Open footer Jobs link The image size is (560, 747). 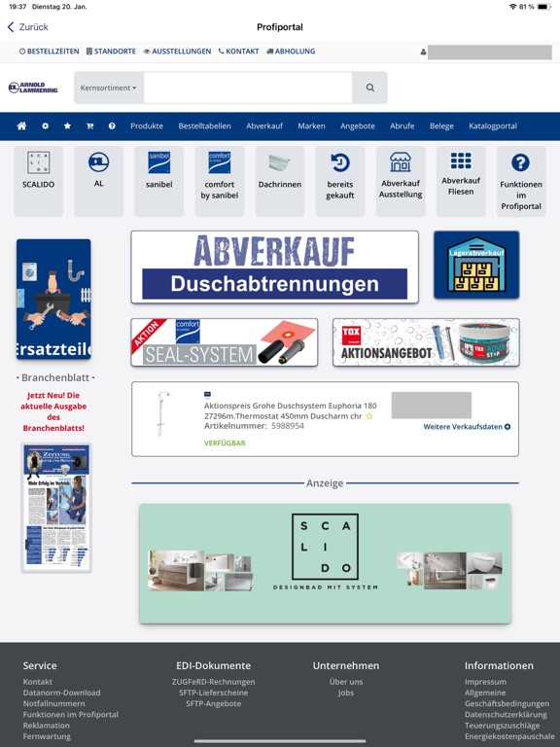pyautogui.click(x=346, y=693)
